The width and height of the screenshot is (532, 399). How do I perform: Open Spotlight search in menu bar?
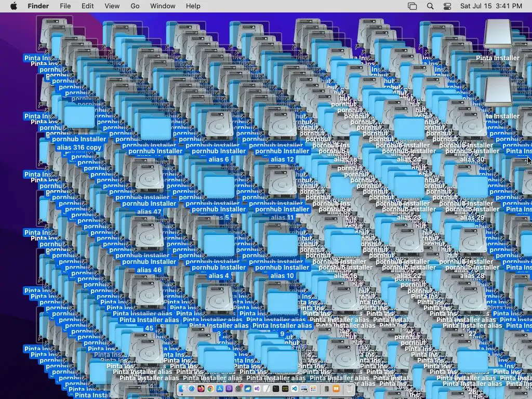430,6
